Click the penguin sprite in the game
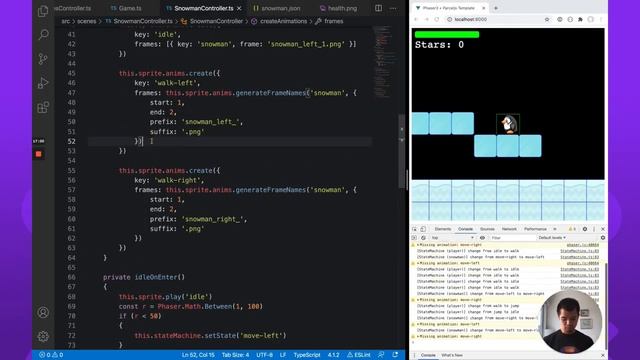Screen dimensions: 640x360 pos(508,124)
